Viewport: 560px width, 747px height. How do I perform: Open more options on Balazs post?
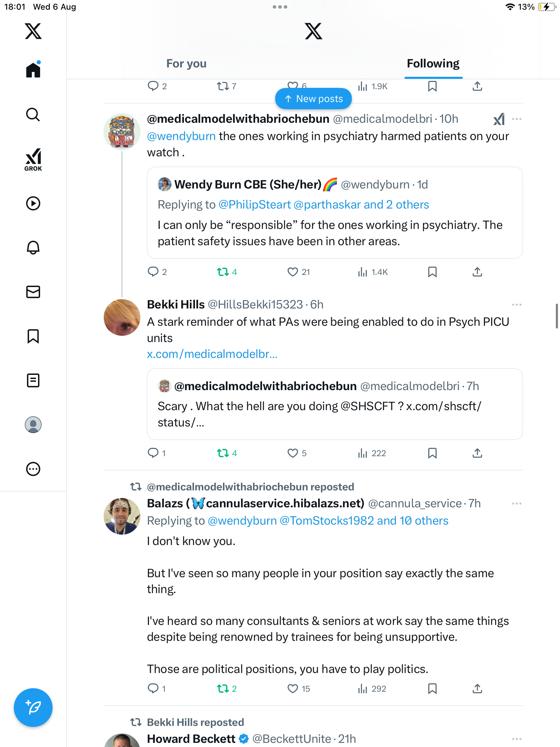tap(516, 504)
